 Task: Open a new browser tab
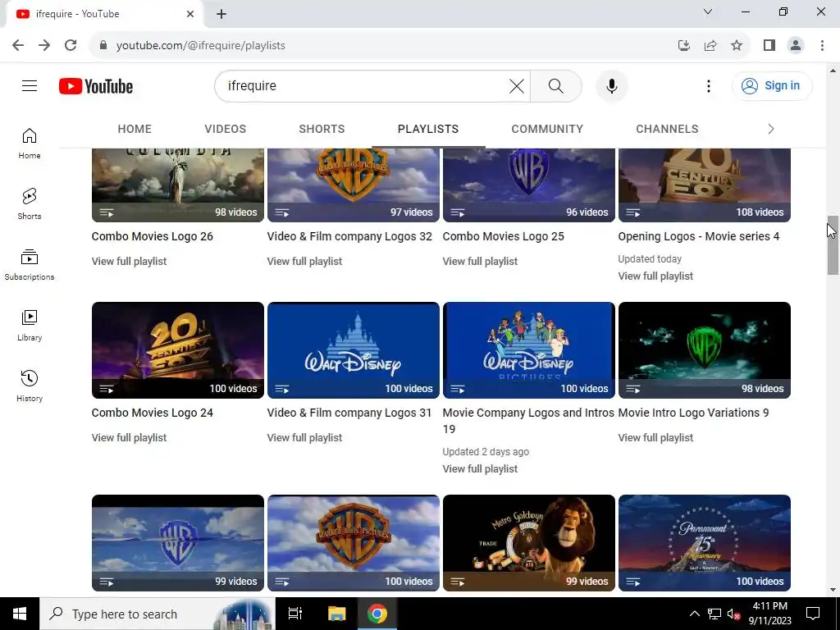point(221,14)
